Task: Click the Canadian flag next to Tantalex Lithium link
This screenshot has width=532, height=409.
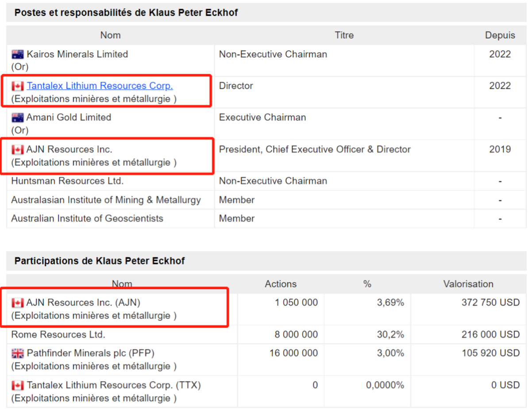Action: pos(18,86)
